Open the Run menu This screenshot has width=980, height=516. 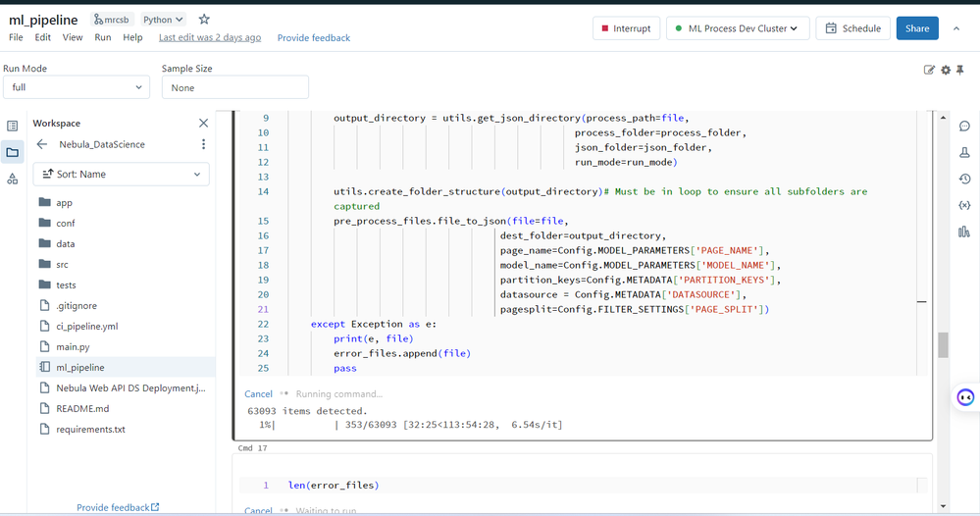pos(103,37)
